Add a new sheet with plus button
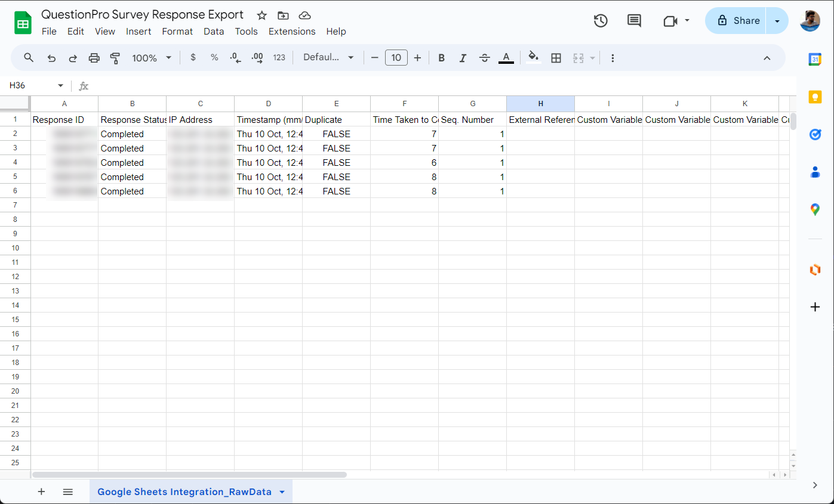 point(41,492)
